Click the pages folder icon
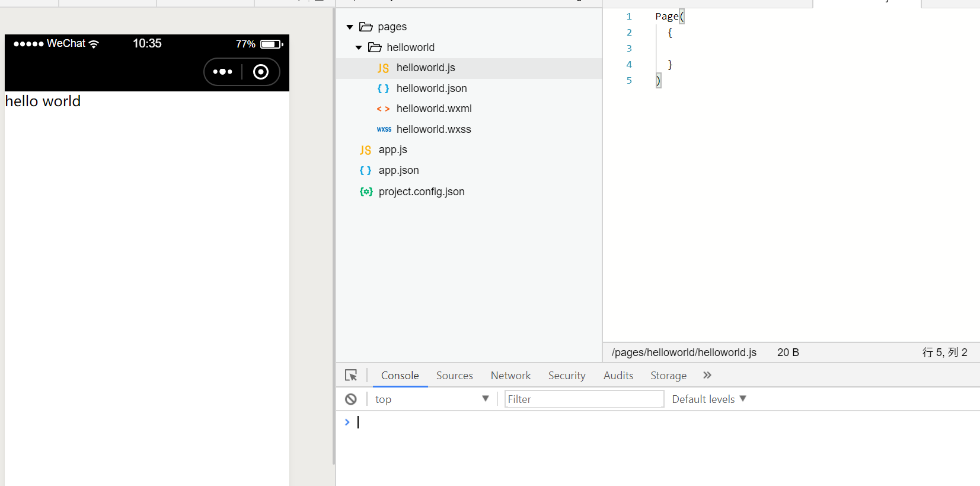This screenshot has height=486, width=980. tap(366, 27)
